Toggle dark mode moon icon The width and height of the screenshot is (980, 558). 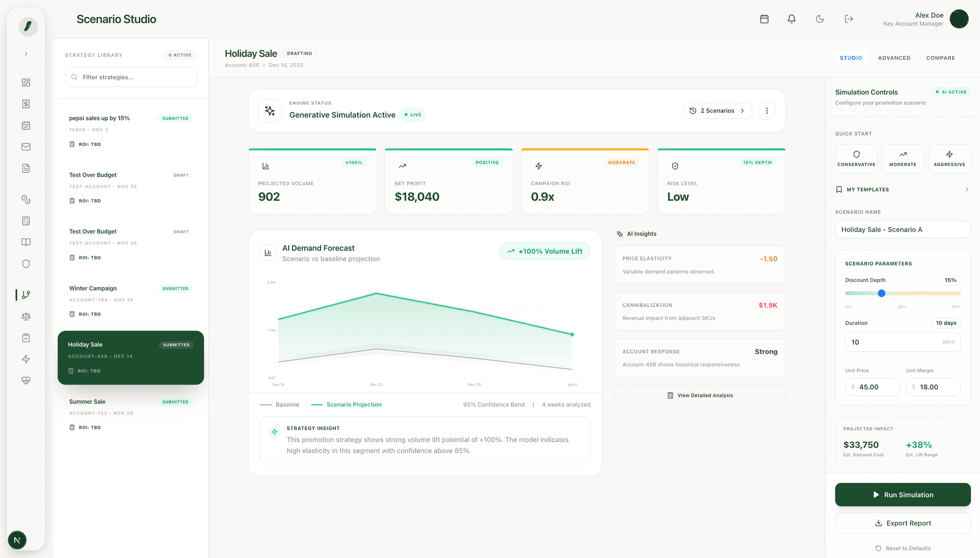pyautogui.click(x=820, y=19)
